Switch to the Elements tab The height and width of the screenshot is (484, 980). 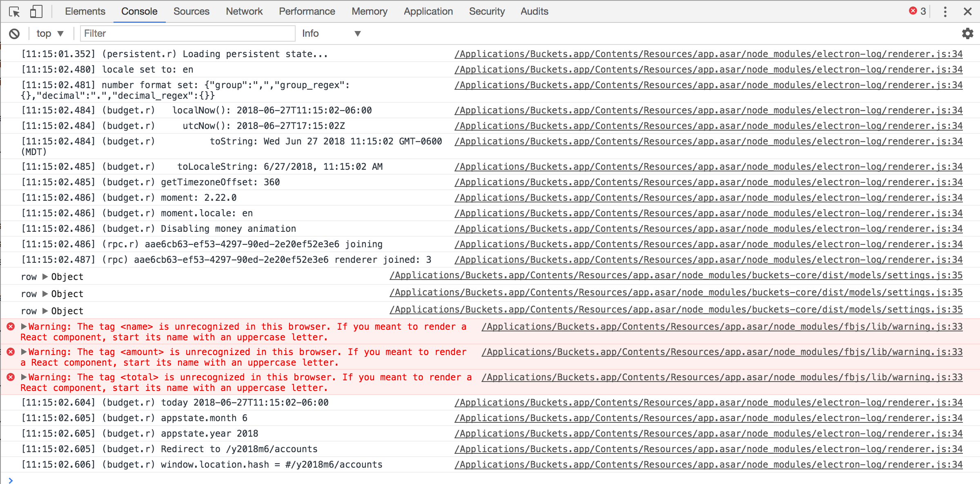[x=85, y=11]
